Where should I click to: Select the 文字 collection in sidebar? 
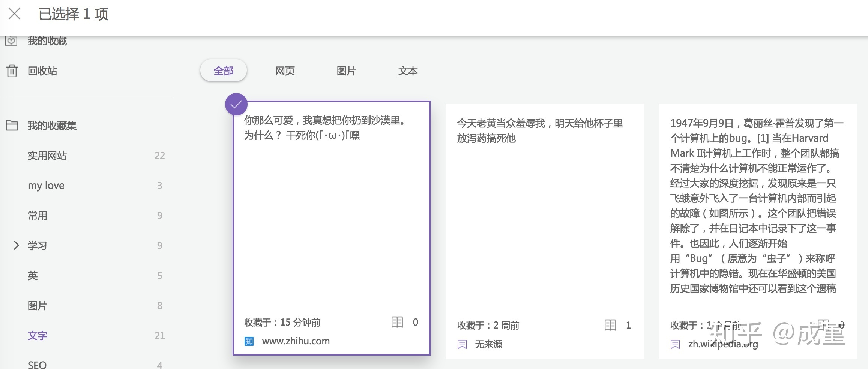pyautogui.click(x=38, y=336)
